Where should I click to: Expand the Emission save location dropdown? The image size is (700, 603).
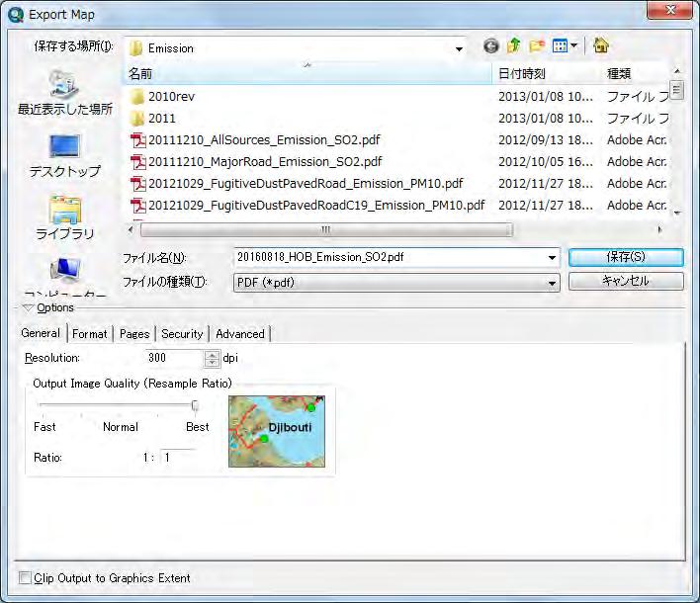[x=459, y=48]
